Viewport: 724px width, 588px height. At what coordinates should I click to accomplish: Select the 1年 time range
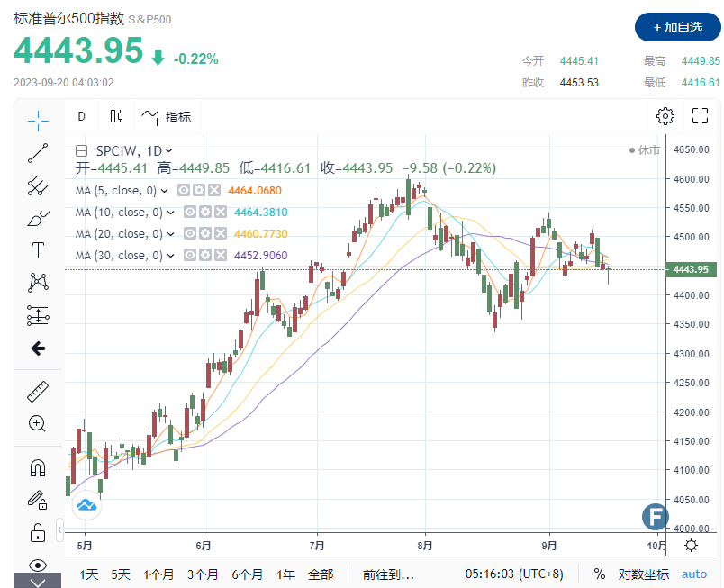285,574
